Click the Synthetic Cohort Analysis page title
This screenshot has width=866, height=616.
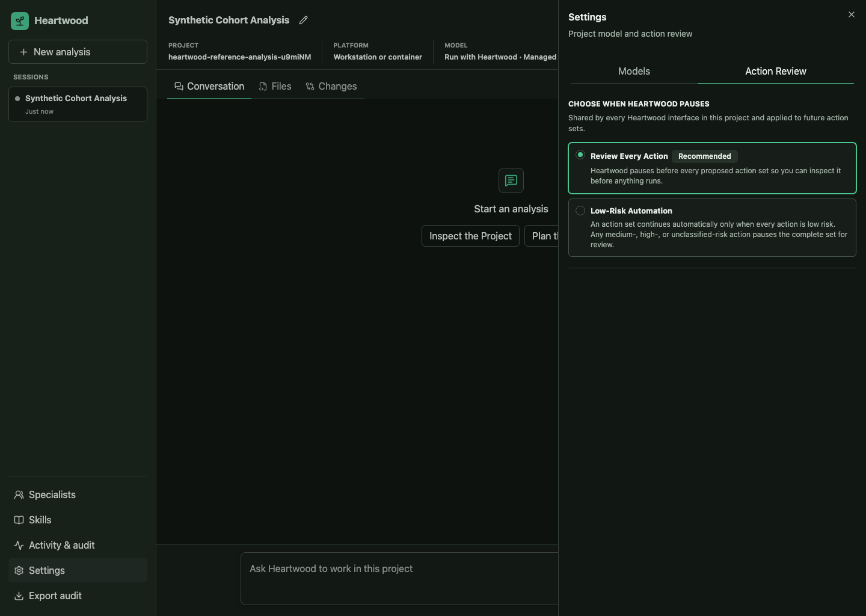229,20
